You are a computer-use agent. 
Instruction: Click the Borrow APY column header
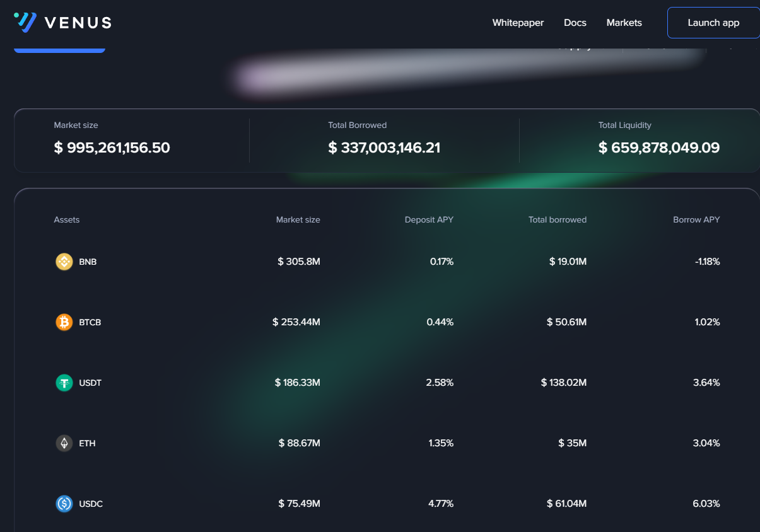696,220
